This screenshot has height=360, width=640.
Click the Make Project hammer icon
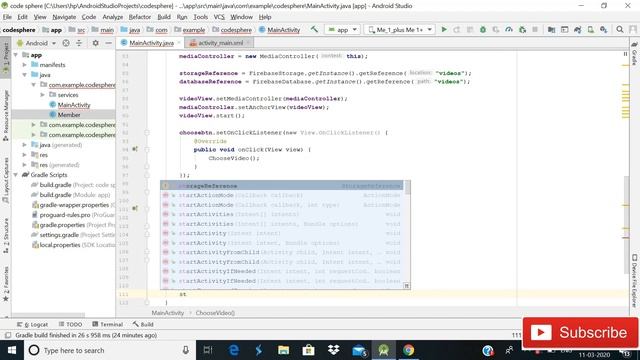[314, 29]
